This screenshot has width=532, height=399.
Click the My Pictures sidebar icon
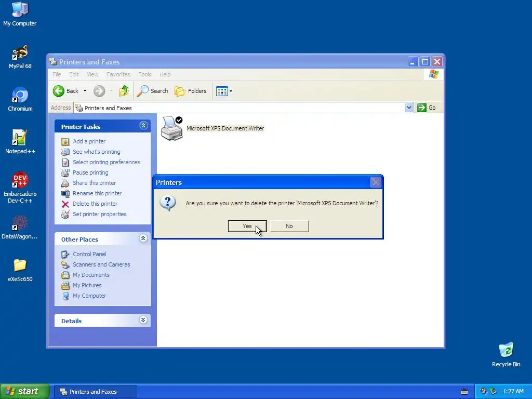[65, 285]
